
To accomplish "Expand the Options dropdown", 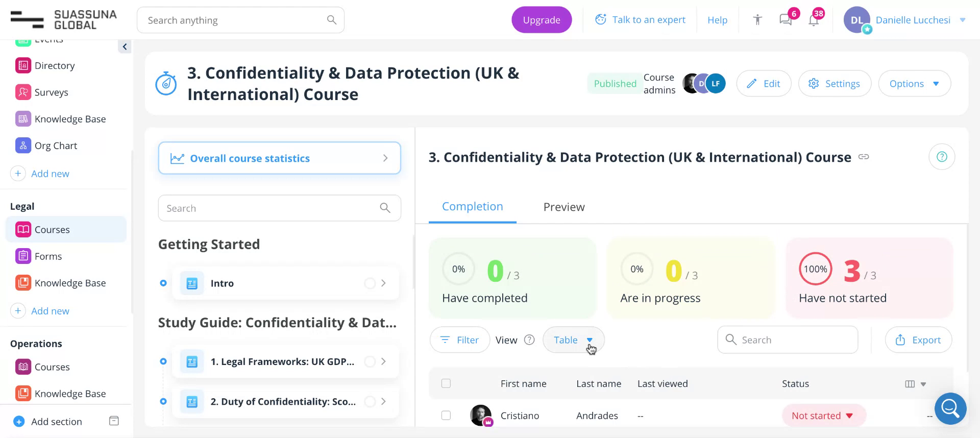I will point(914,84).
